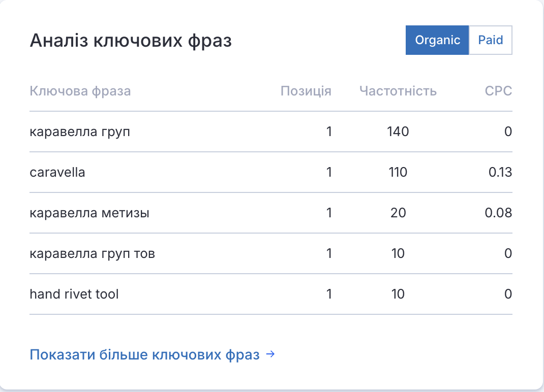Click the frequency value 140
This screenshot has width=544, height=392.
click(x=398, y=132)
